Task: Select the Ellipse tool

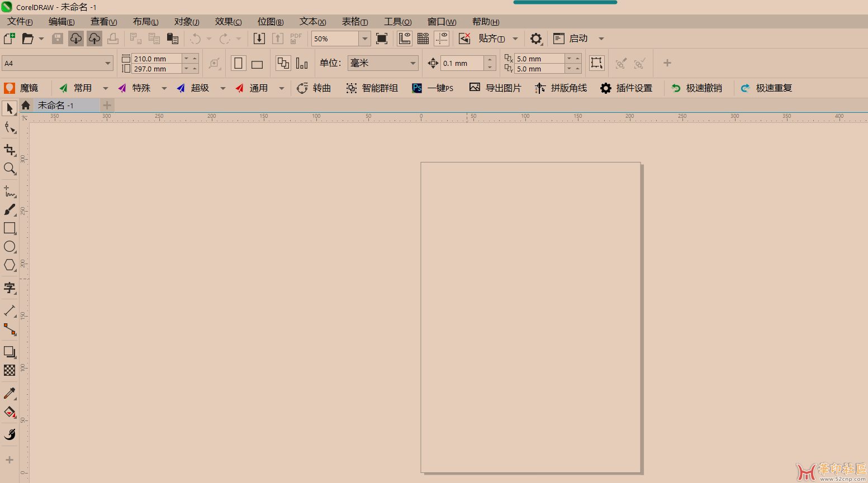Action: pos(10,246)
